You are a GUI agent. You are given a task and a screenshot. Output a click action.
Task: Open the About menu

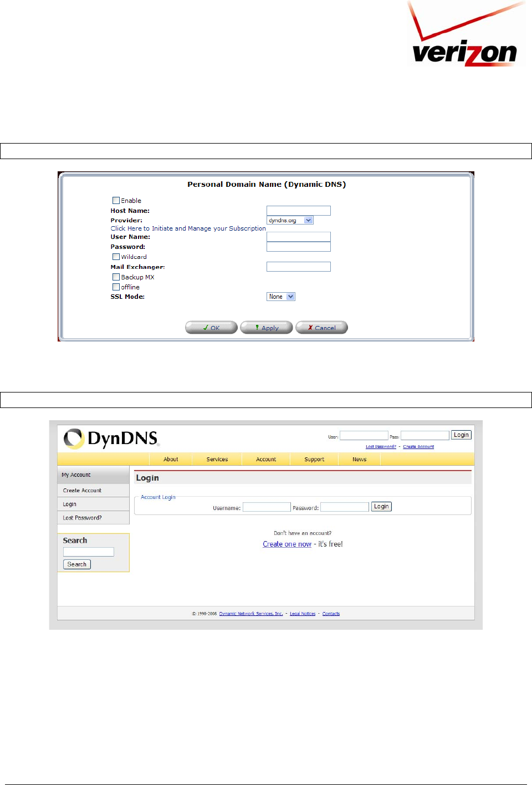click(x=171, y=459)
